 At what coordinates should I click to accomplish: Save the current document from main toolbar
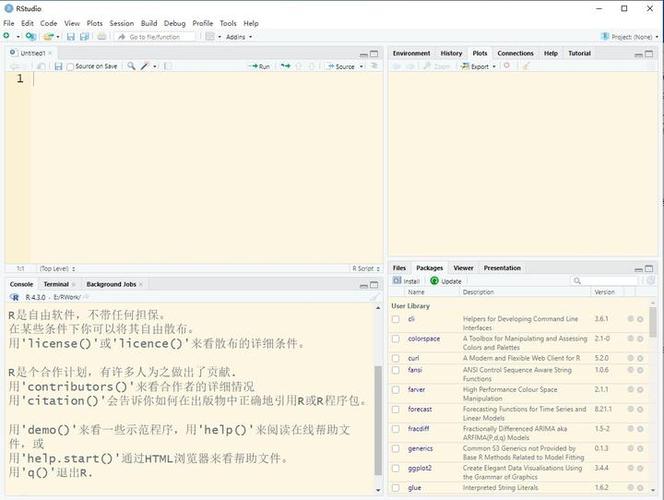[x=71, y=37]
